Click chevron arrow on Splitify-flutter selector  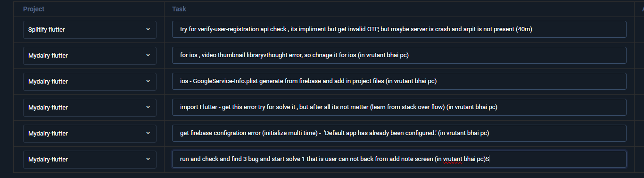(148, 29)
